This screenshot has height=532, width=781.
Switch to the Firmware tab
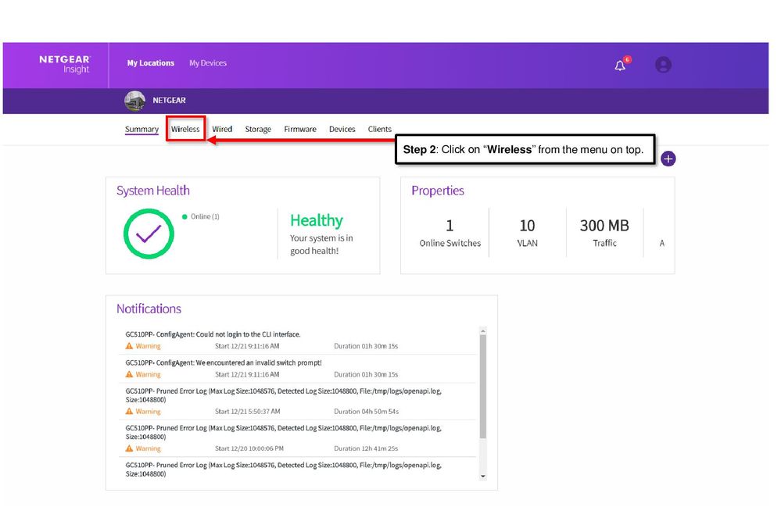pos(300,129)
